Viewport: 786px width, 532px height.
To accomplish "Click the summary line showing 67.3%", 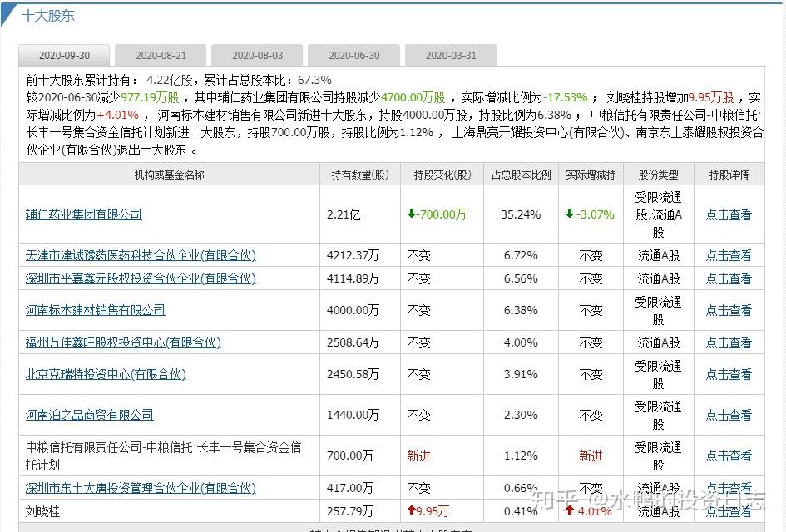I will click(x=179, y=80).
